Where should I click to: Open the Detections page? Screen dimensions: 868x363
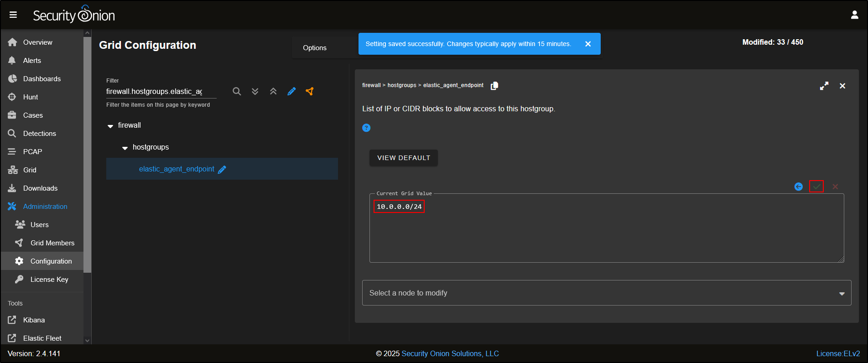click(x=39, y=134)
